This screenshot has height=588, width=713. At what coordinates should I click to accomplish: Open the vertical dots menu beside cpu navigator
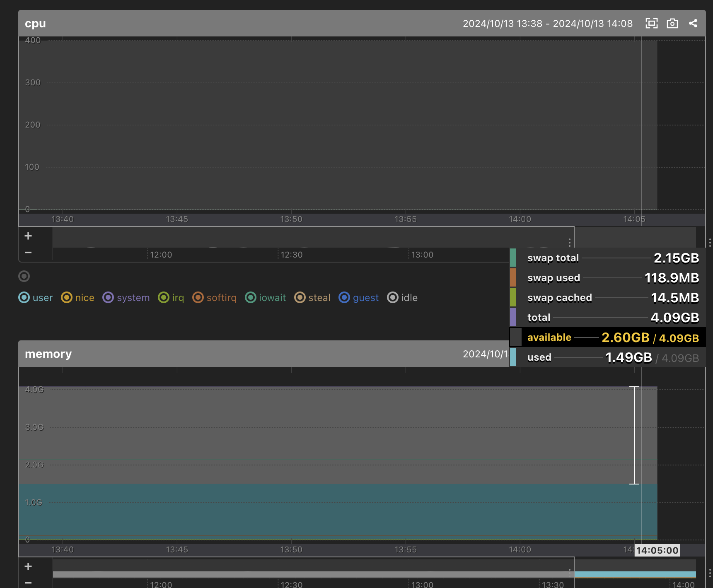pyautogui.click(x=570, y=242)
